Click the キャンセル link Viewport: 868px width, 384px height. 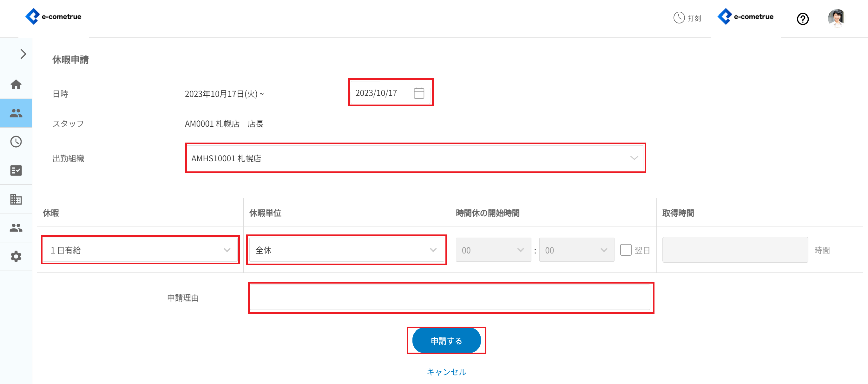click(446, 372)
